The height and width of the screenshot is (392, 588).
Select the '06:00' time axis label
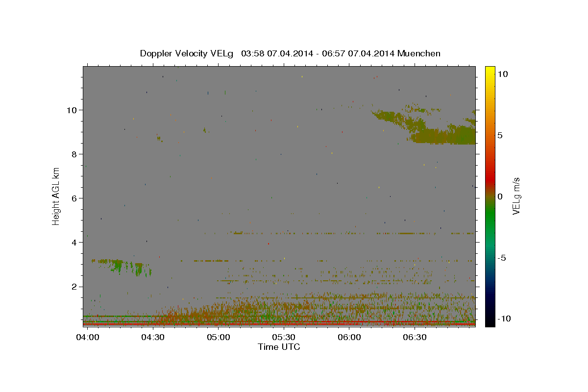pyautogui.click(x=349, y=337)
